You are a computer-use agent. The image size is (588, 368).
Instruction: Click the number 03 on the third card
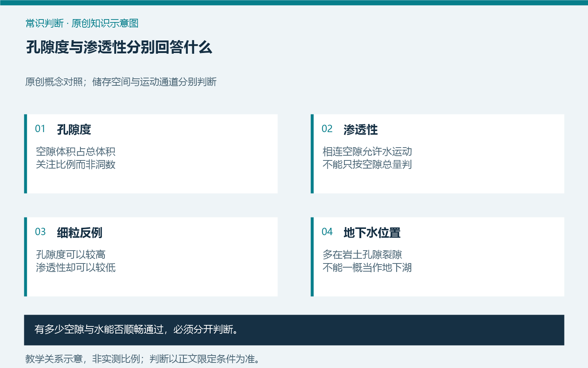coord(40,232)
